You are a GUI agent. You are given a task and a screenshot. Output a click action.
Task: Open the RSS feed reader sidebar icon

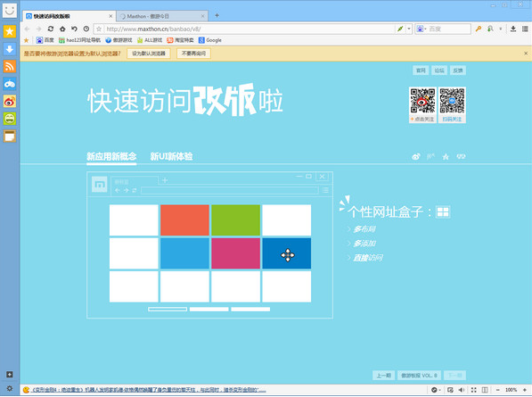10,66
